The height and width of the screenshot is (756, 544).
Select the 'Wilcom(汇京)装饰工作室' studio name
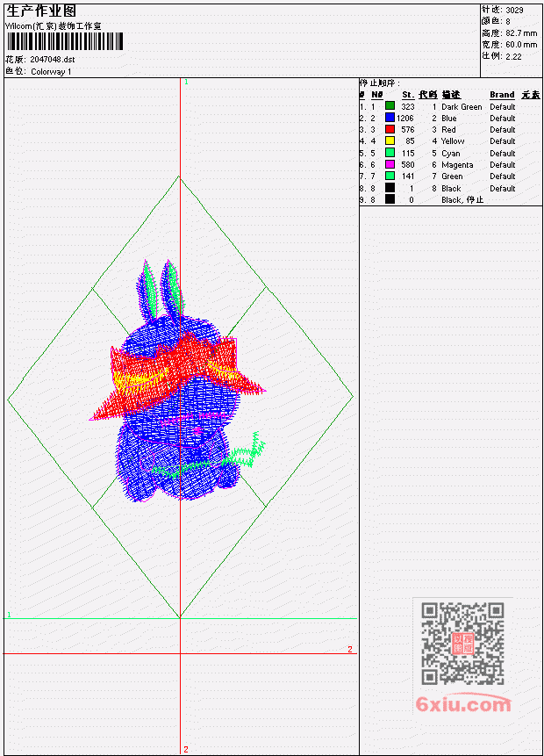[53, 25]
